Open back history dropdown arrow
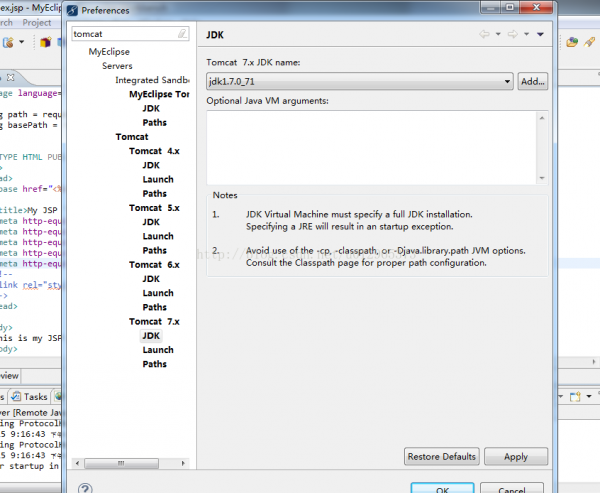 498,34
